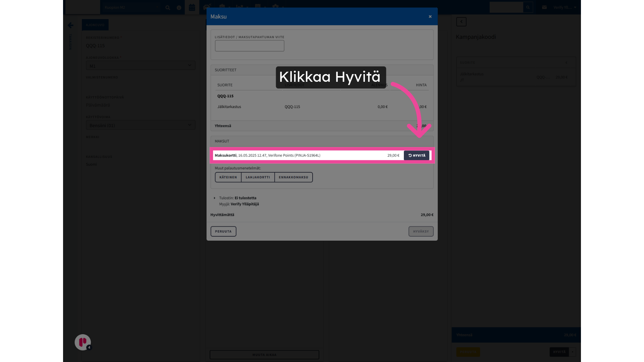The width and height of the screenshot is (644, 362).
Task: Click the Kuopion M2 station search field
Action: pyautogui.click(x=131, y=7)
